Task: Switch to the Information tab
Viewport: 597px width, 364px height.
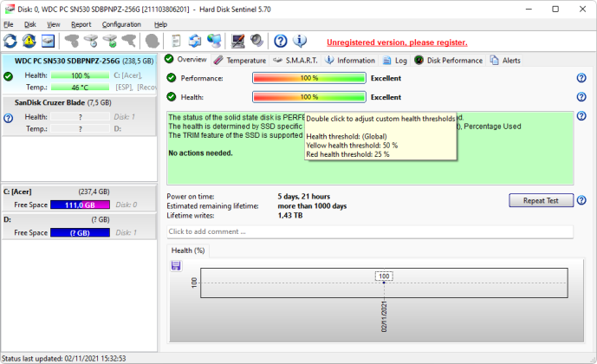Action: pos(350,60)
